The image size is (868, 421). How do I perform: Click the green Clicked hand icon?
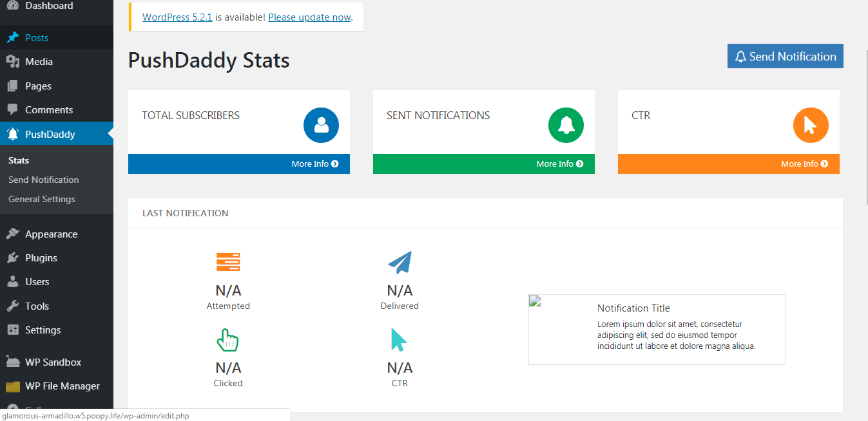point(227,340)
